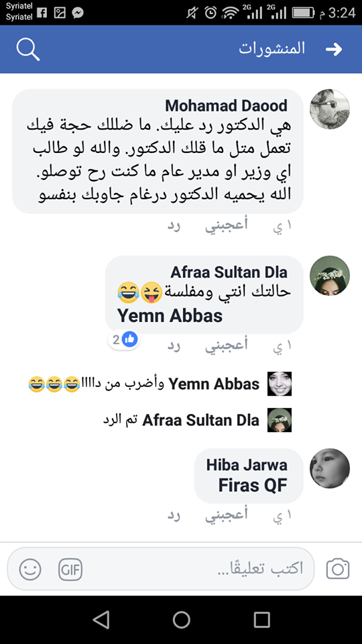
Task: Open tagged profile Firas QF
Action: click(x=253, y=486)
